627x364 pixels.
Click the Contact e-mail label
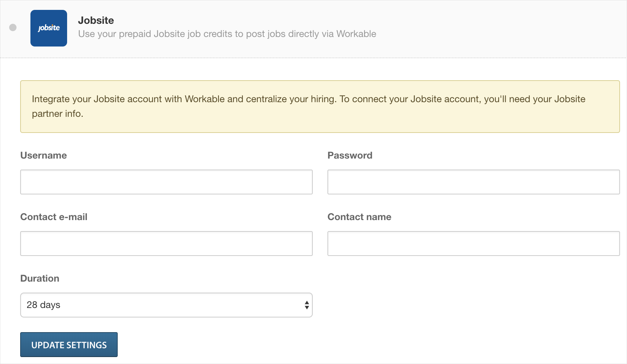[x=54, y=217]
